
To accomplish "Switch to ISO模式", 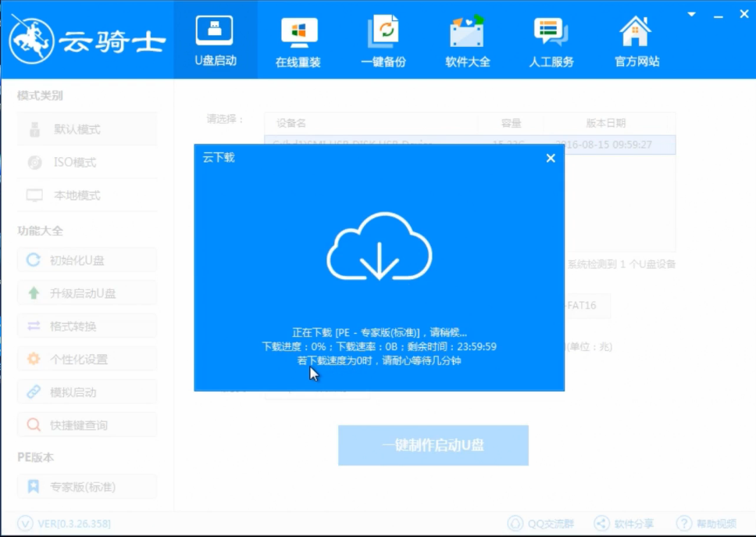I will [86, 162].
